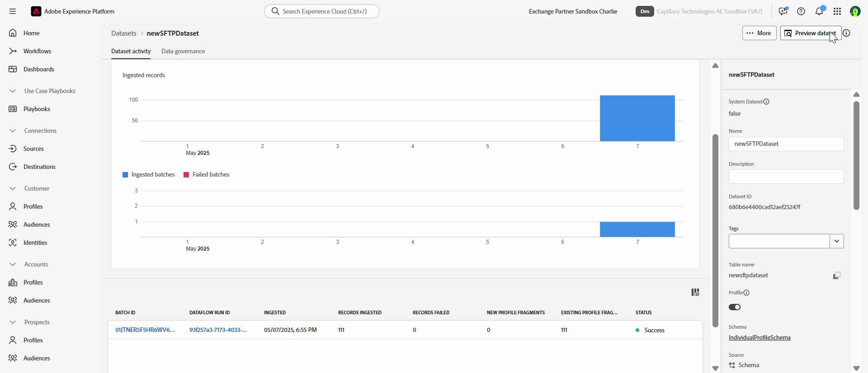Screen dimensions: 868x373
Task: Go back to Datasets via breadcrumb
Action: (124, 33)
